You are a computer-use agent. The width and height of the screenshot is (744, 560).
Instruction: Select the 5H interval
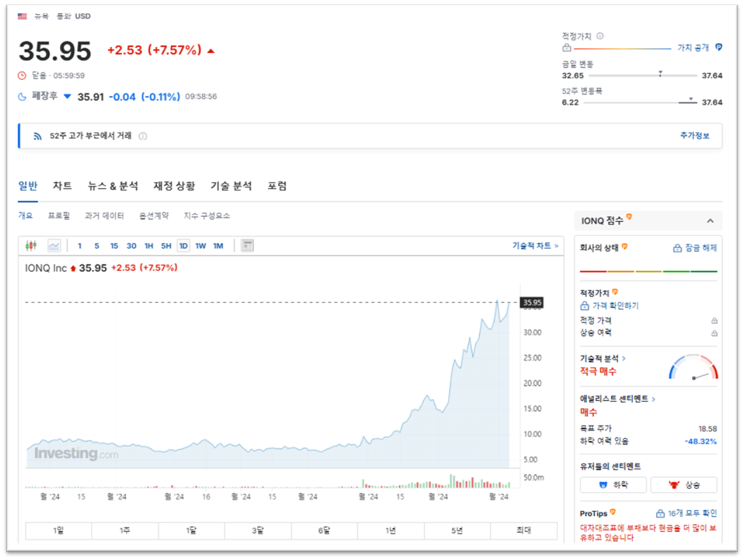(x=166, y=245)
